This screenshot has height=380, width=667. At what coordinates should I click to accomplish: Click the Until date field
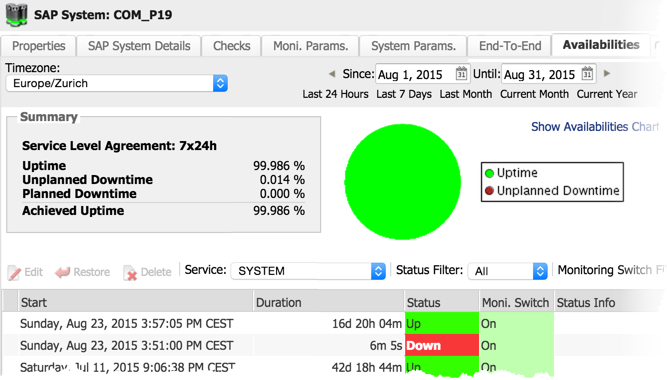[x=541, y=74]
